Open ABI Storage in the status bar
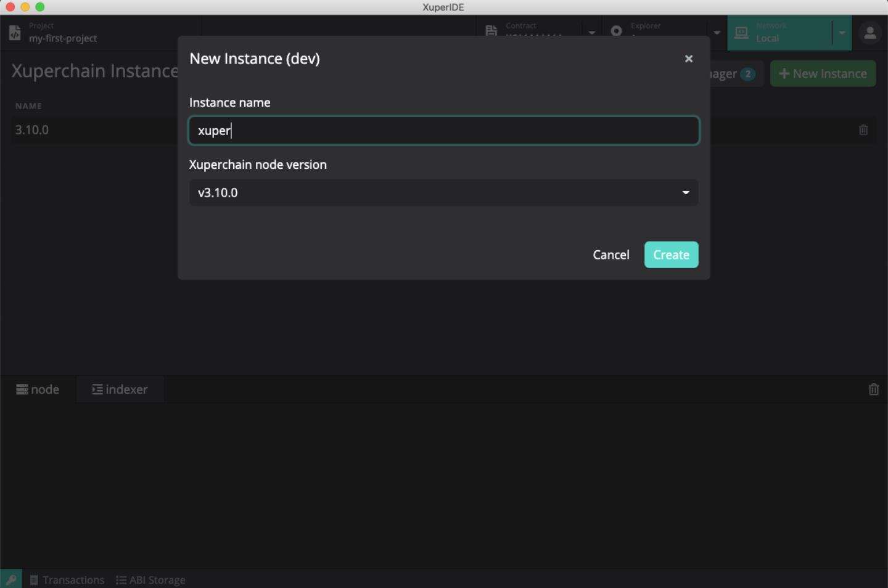The width and height of the screenshot is (888, 588). [x=150, y=580]
